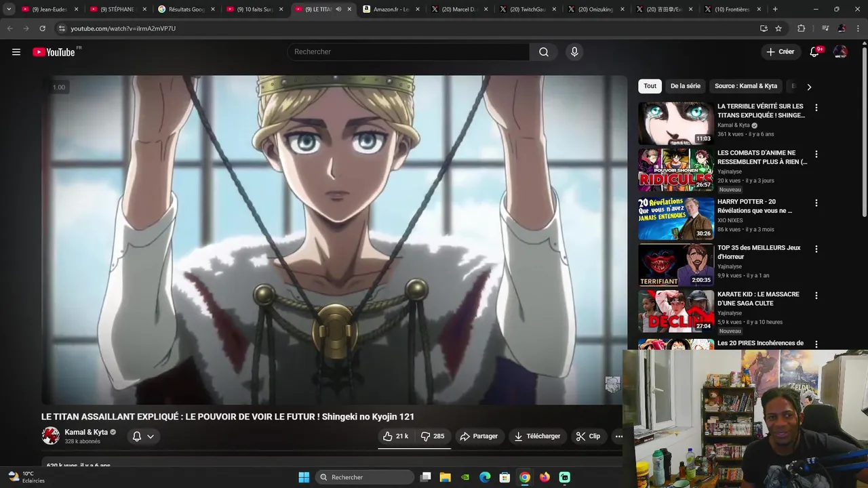
Task: Click the search magnifier button
Action: (x=544, y=52)
